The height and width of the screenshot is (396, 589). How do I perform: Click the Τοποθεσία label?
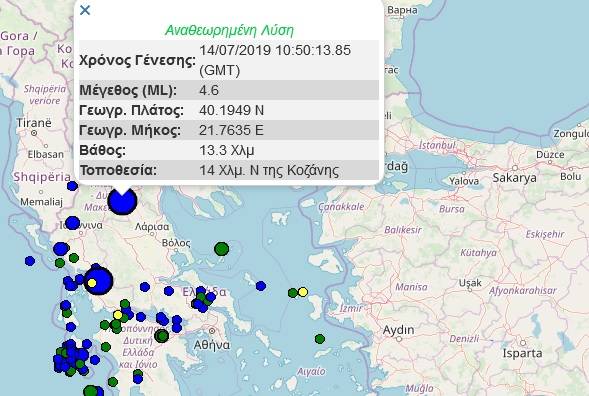pyautogui.click(x=118, y=170)
